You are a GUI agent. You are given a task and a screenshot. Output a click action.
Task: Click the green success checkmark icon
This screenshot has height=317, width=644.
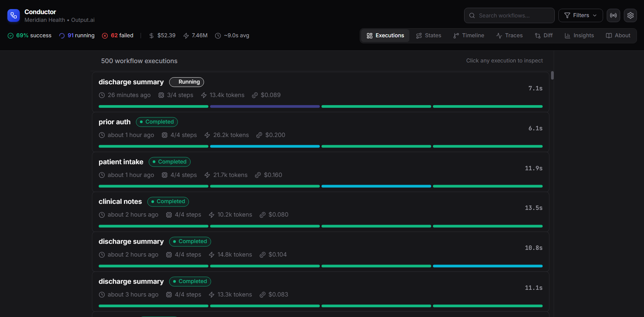(x=10, y=36)
